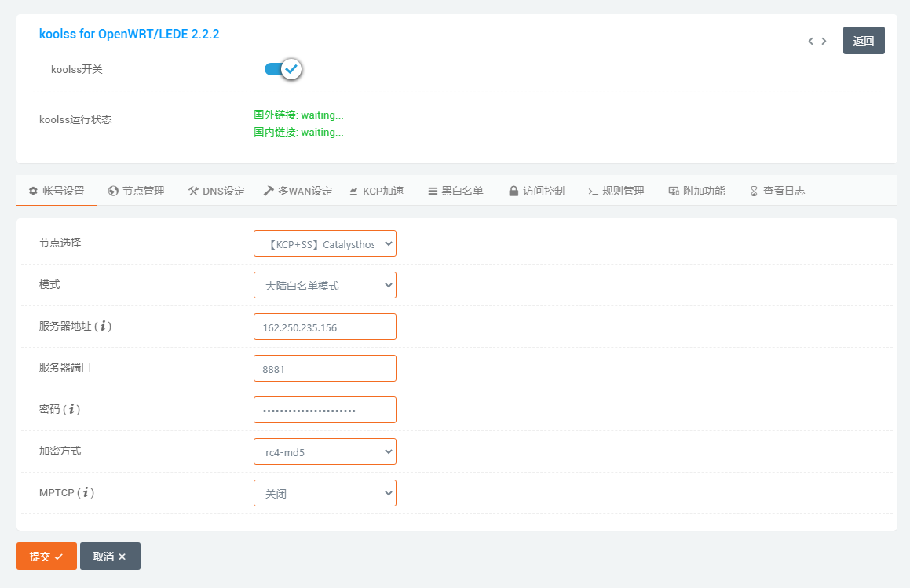Click the hourglass icon on 查看日志 tab

click(x=753, y=191)
